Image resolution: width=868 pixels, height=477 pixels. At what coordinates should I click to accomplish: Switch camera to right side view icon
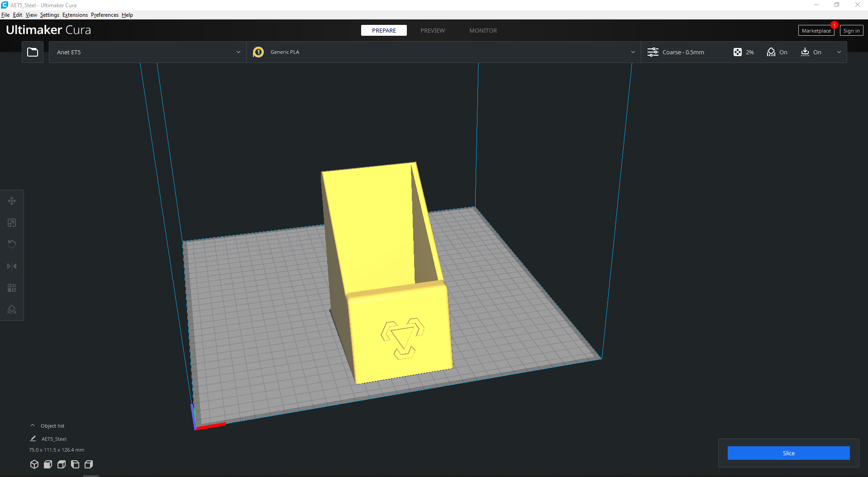click(89, 464)
